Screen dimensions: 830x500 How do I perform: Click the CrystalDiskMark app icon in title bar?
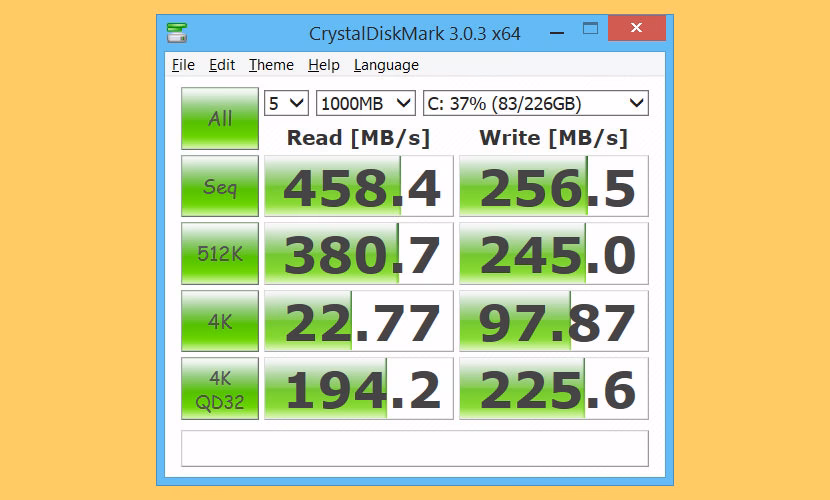tap(177, 33)
